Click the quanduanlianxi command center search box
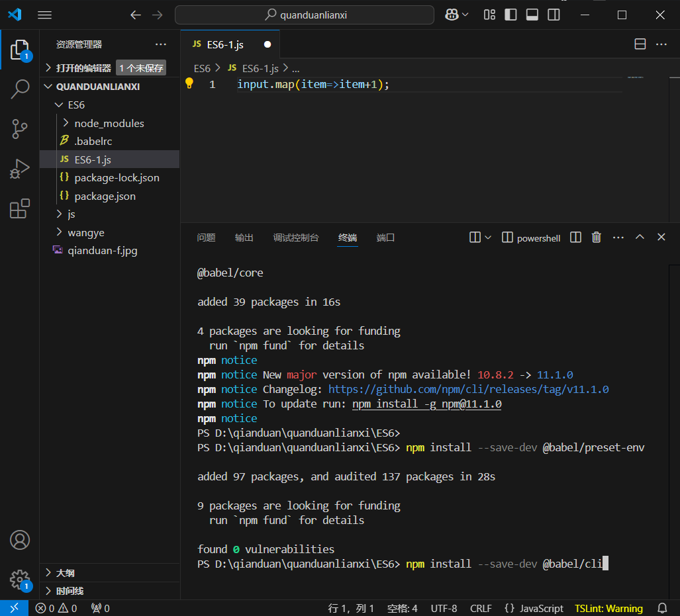Image resolution: width=680 pixels, height=616 pixels. (x=305, y=15)
